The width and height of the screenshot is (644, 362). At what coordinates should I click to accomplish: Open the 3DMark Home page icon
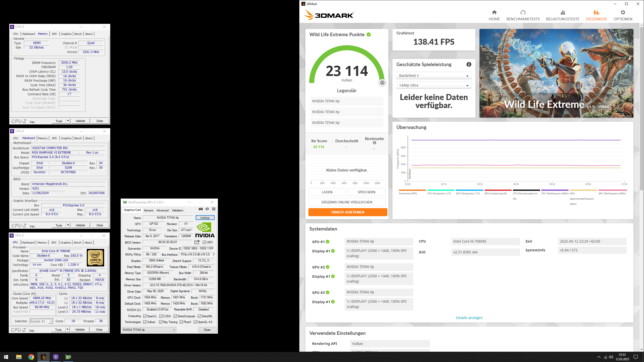494,12
